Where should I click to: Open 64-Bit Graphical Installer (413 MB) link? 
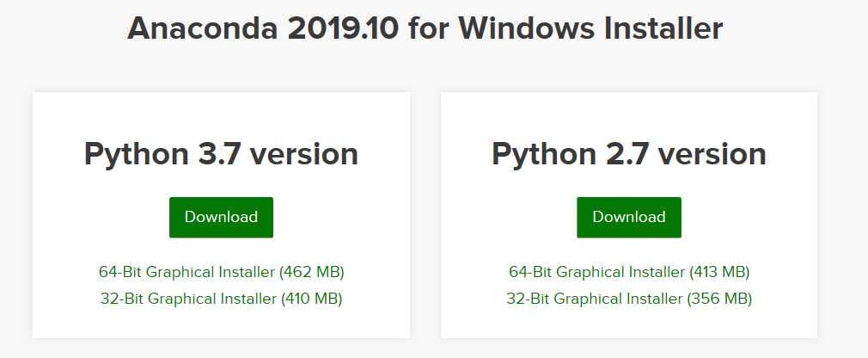pos(629,272)
